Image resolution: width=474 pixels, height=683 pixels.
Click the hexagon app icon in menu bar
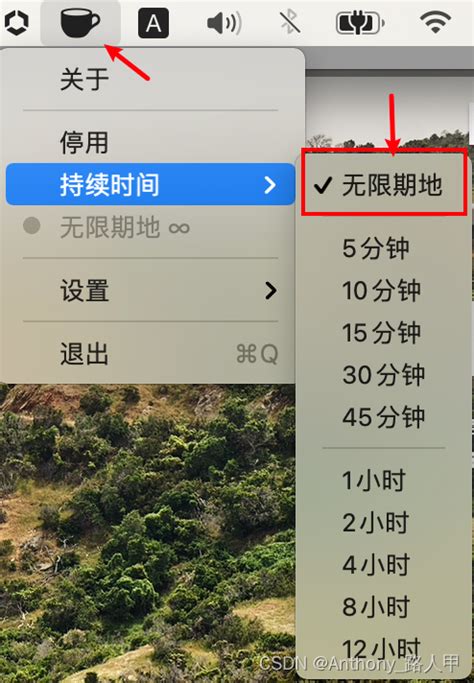(x=16, y=22)
